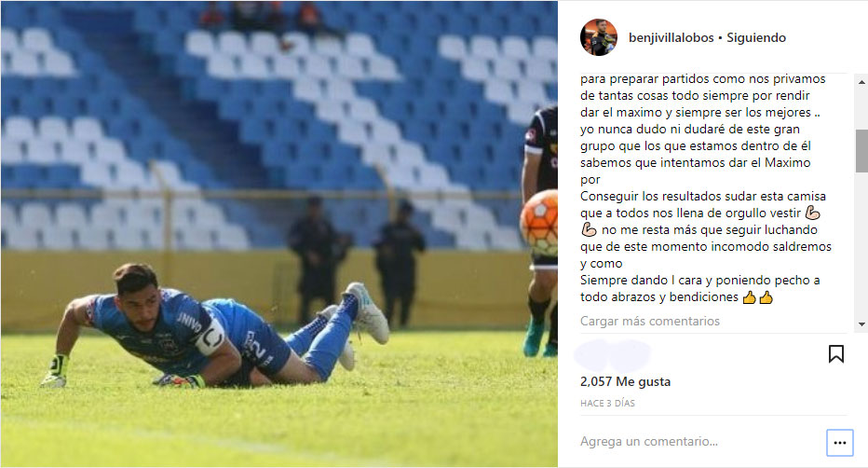Image resolution: width=868 pixels, height=468 pixels.
Task: Open the benjivillalobos username link
Action: pyautogui.click(x=671, y=37)
